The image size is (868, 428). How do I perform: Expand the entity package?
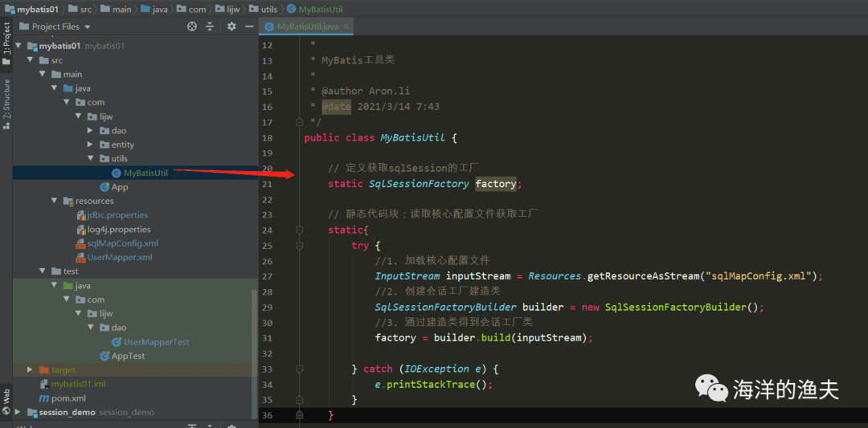coord(91,145)
